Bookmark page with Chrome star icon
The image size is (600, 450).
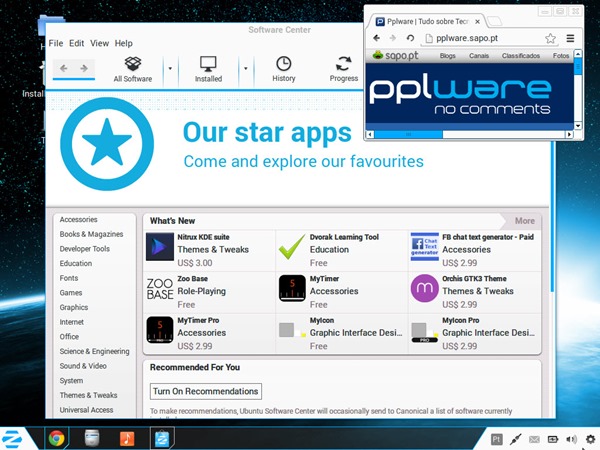coord(550,38)
